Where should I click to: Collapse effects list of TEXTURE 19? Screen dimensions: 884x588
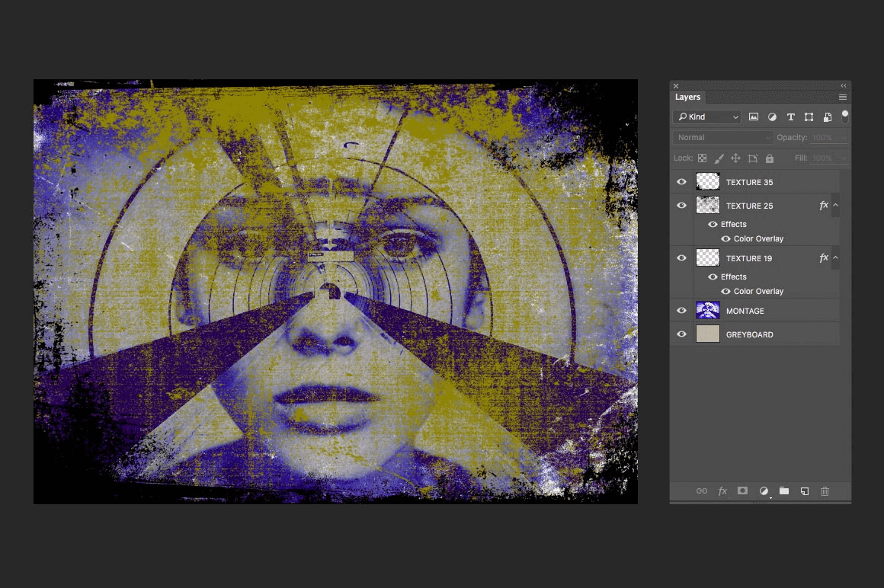[x=836, y=258]
